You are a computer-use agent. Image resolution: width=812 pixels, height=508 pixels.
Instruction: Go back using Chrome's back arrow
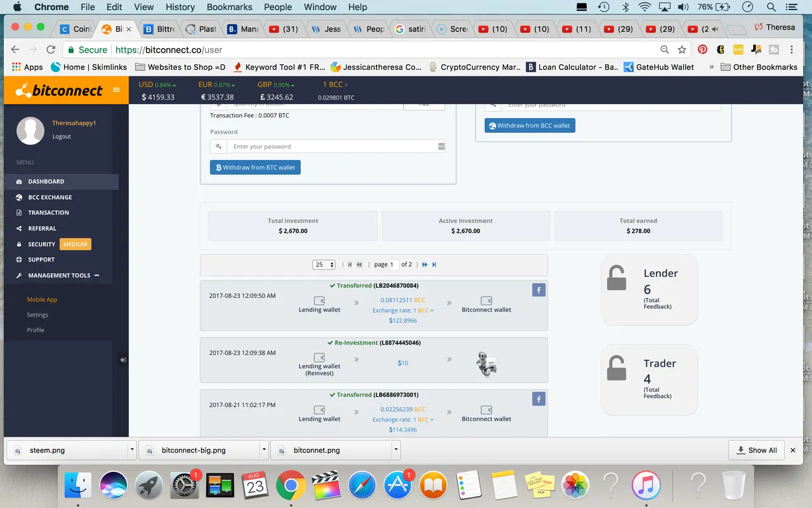[16, 50]
